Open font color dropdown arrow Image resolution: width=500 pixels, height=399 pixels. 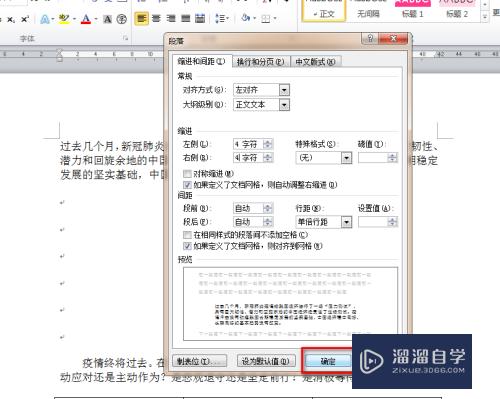96,19
